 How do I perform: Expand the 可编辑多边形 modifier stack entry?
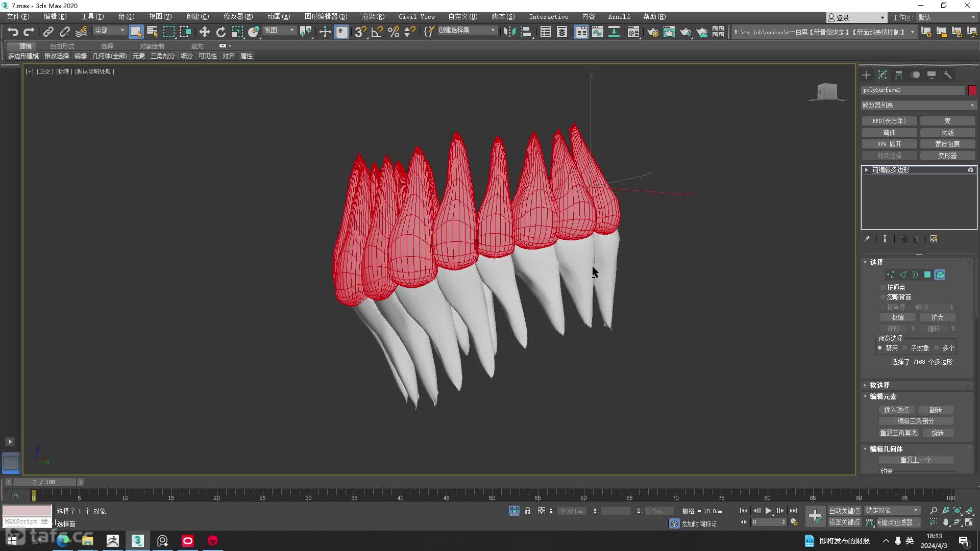click(866, 170)
